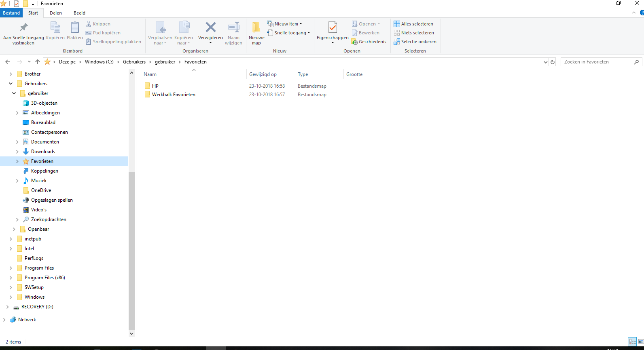This screenshot has width=644, height=350.
Task: Select Zoekopdrachten in navigation pane
Action: (49, 219)
